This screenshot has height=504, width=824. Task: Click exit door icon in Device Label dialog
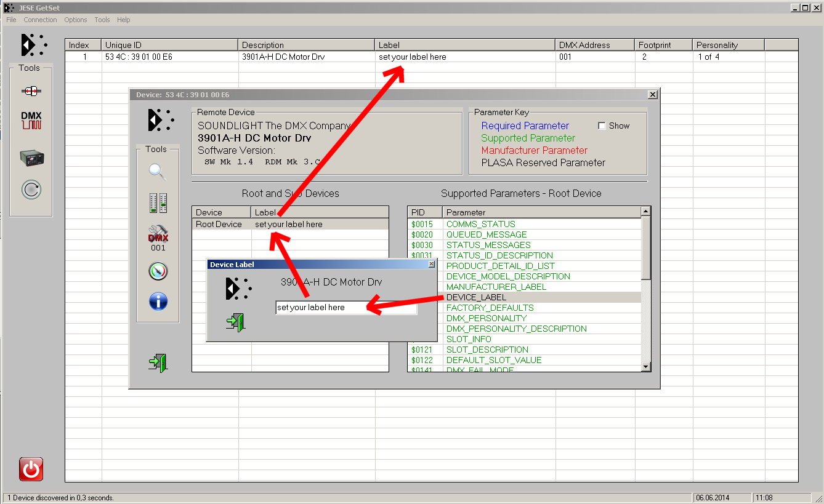pos(235,322)
